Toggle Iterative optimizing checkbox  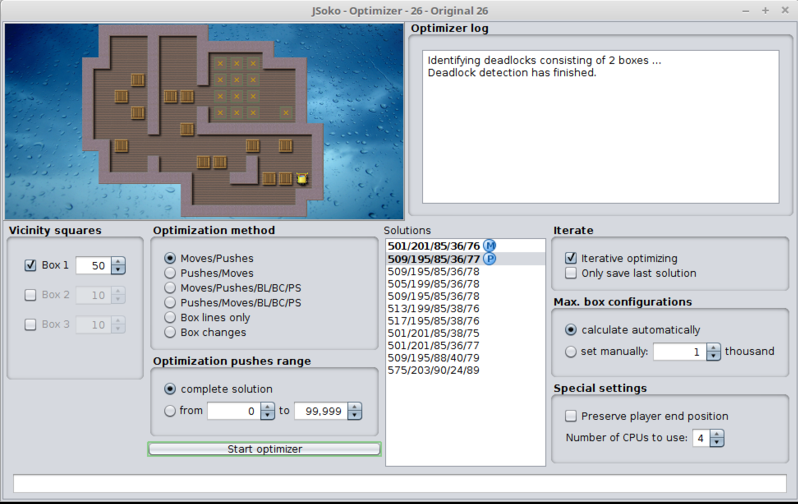click(571, 258)
